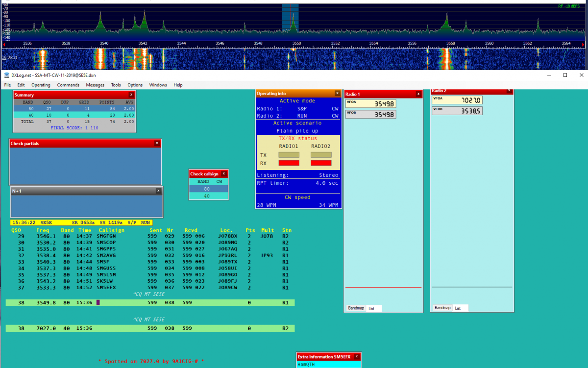588x368 pixels.
Task: Close the Check callsign window
Action: (x=224, y=173)
